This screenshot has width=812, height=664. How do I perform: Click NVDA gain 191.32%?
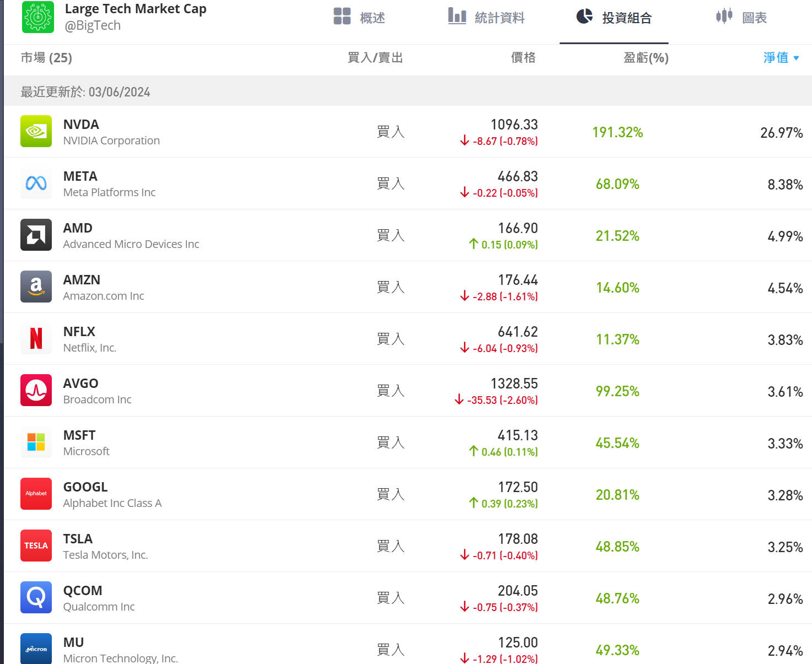[x=617, y=132]
